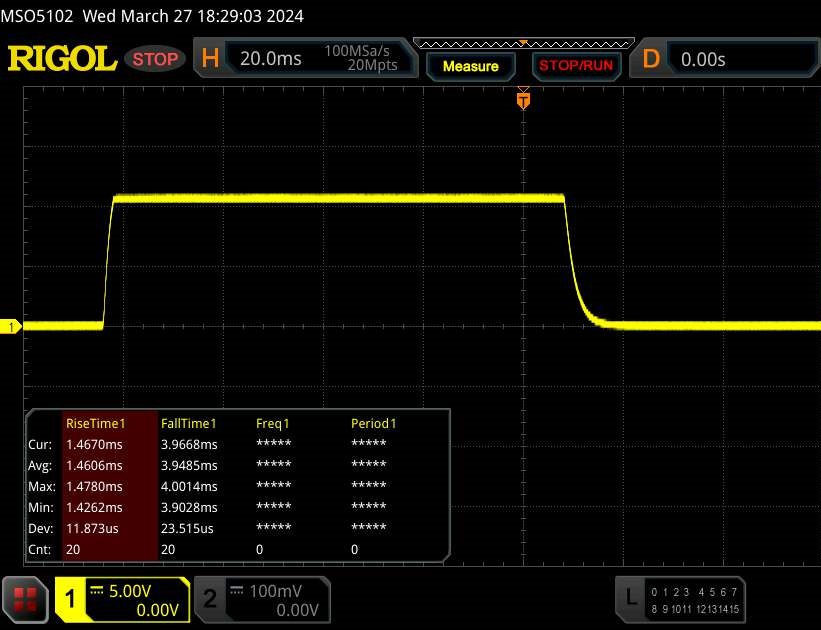The image size is (821, 630).
Task: Click channel 1 scale 5.00V
Action: tap(130, 591)
